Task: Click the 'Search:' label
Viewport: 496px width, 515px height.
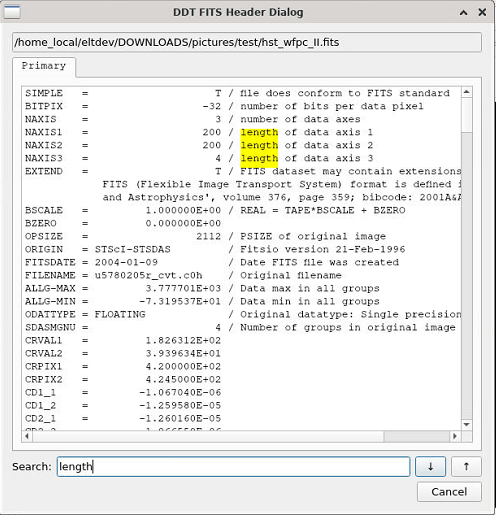Action: coord(32,466)
